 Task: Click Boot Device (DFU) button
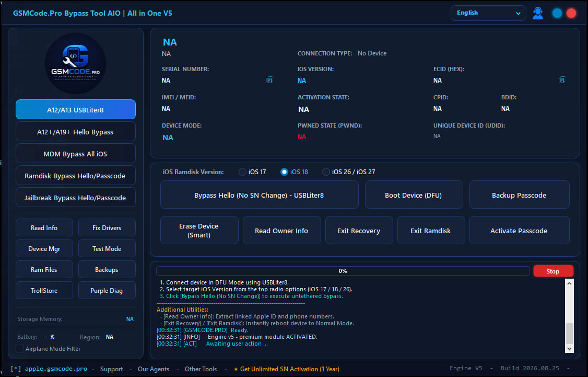414,195
